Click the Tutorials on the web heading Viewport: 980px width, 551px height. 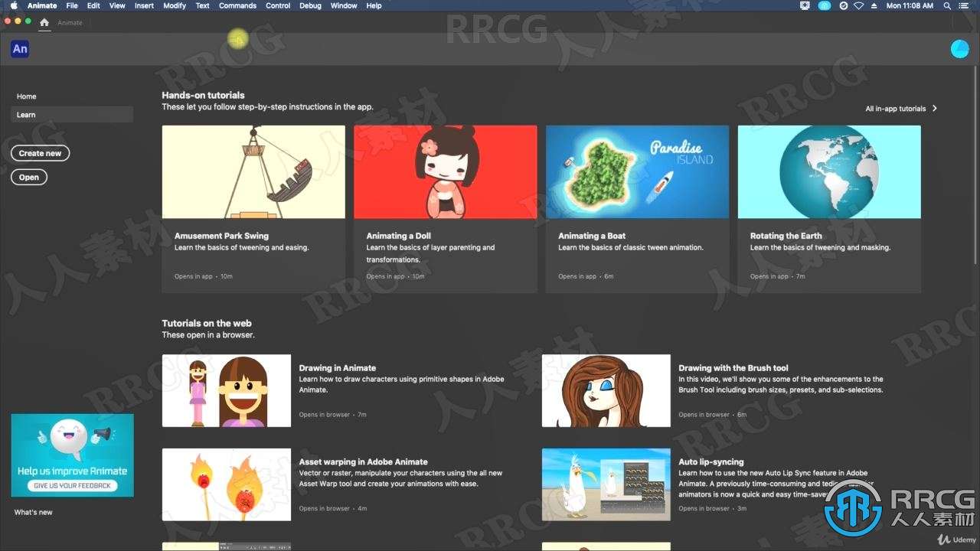click(207, 324)
